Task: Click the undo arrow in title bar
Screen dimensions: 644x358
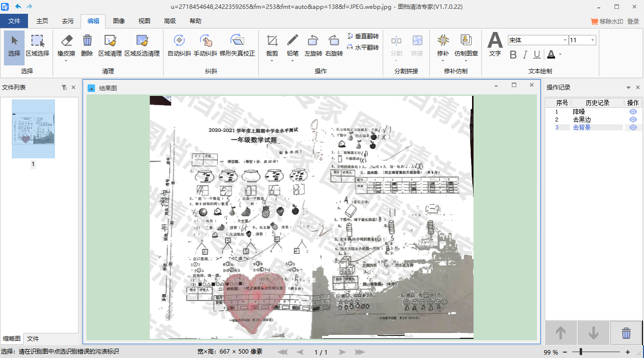Action: (x=18, y=6)
